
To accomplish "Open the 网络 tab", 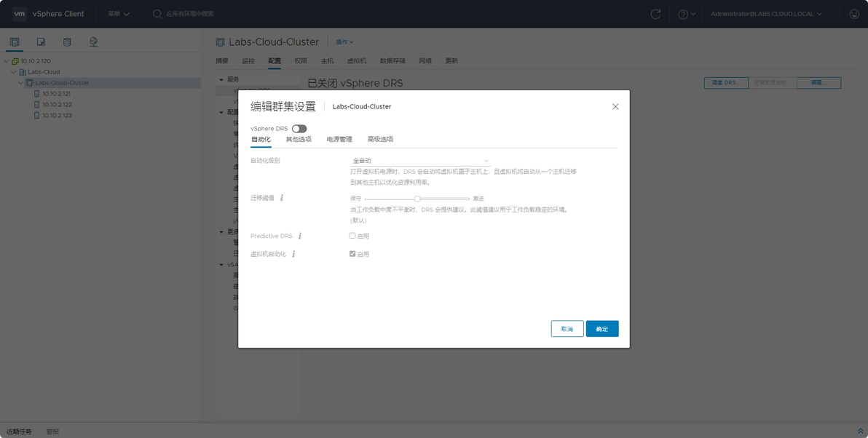I will point(425,61).
